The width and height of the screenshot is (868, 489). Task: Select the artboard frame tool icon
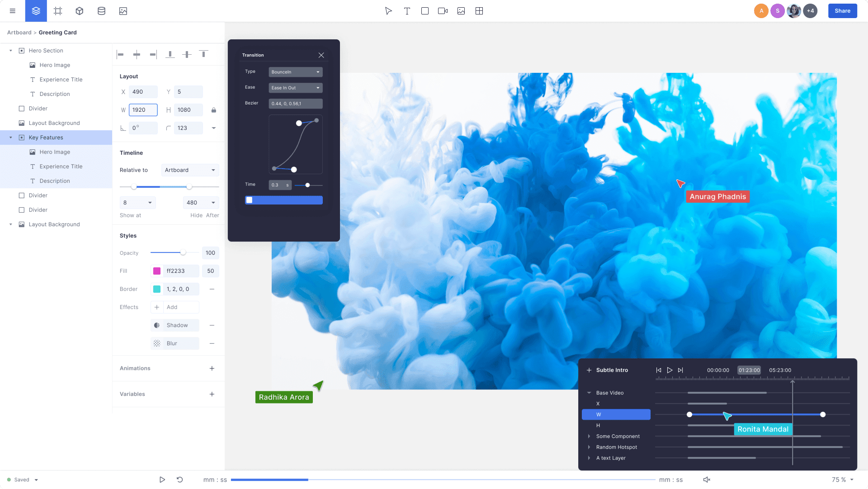[58, 11]
